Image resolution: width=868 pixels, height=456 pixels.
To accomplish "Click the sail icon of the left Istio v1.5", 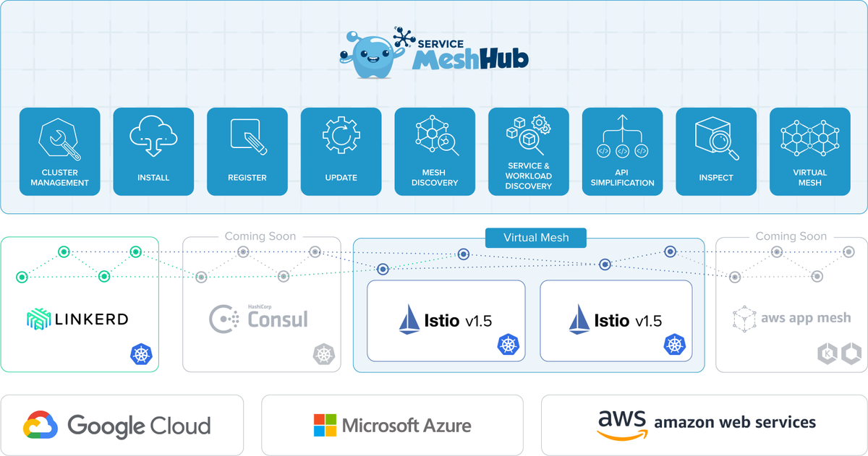I will [410, 319].
